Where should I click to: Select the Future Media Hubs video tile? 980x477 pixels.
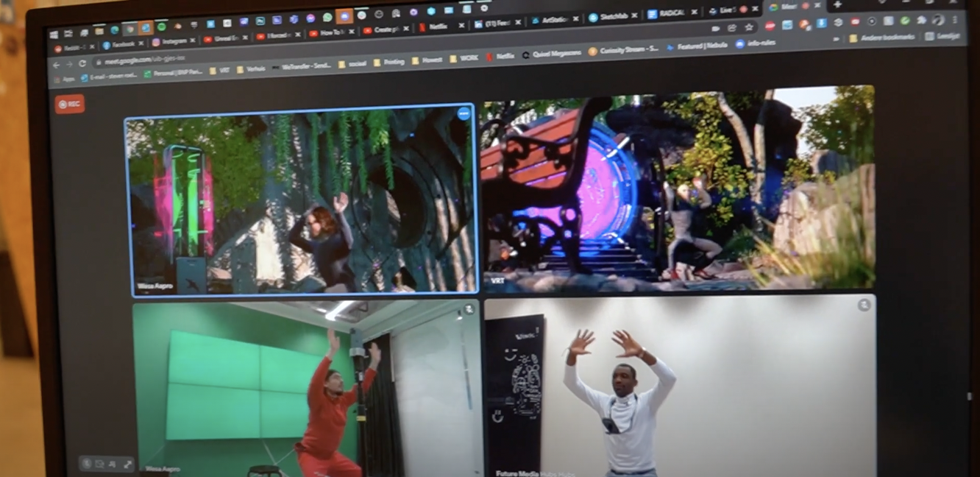tap(680, 386)
